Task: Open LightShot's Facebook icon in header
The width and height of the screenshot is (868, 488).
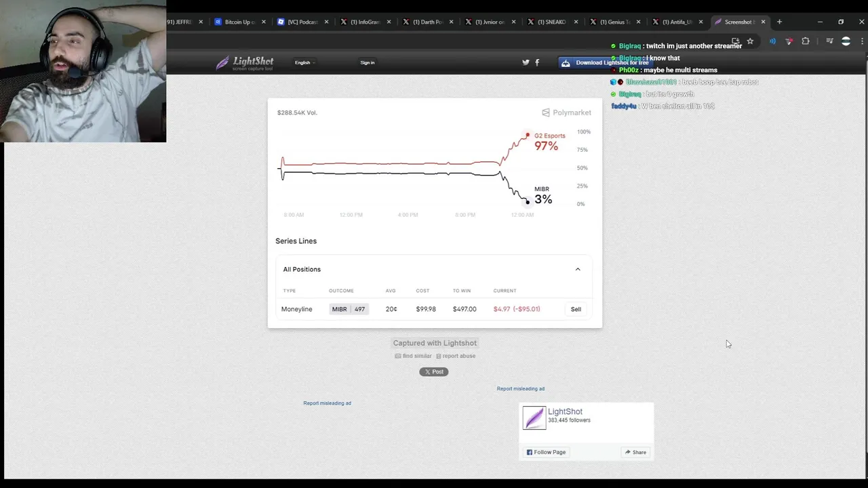Action: tap(537, 62)
